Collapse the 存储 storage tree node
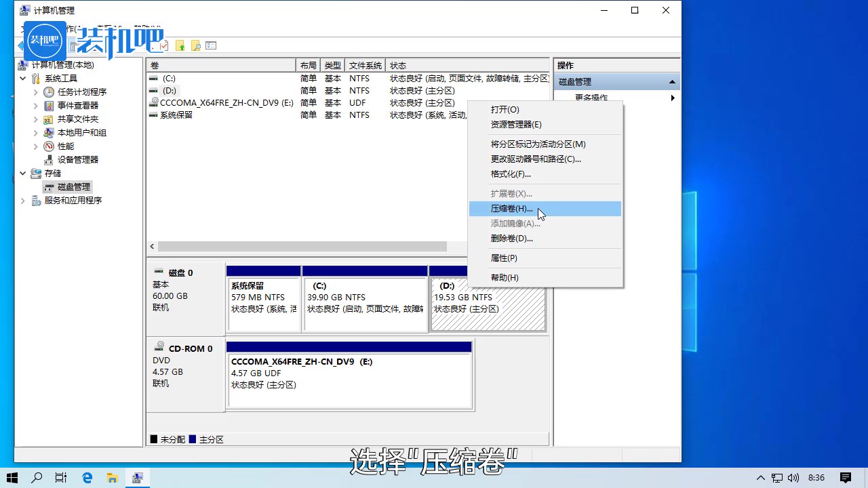868x488 pixels. (x=23, y=174)
